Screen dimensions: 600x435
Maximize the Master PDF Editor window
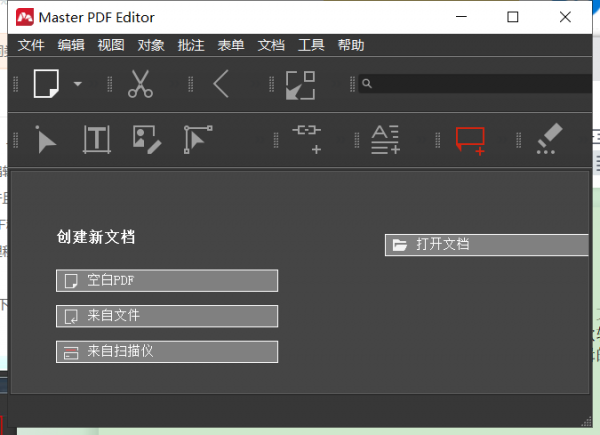[513, 17]
